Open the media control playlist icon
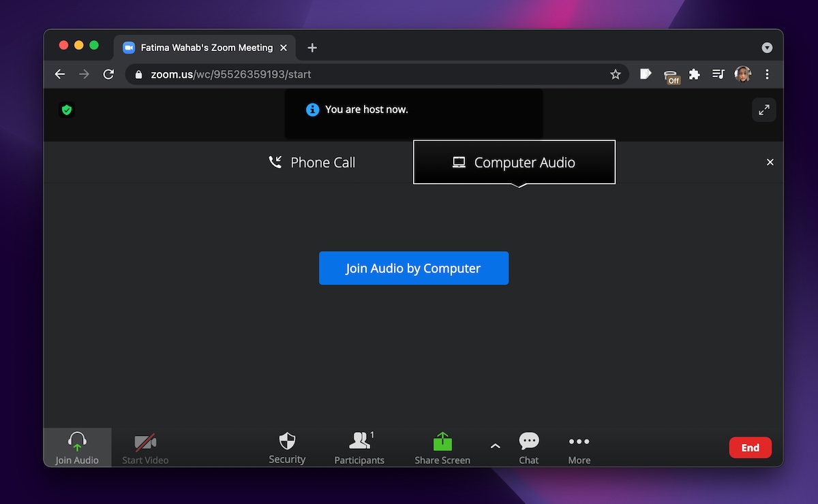 718,74
